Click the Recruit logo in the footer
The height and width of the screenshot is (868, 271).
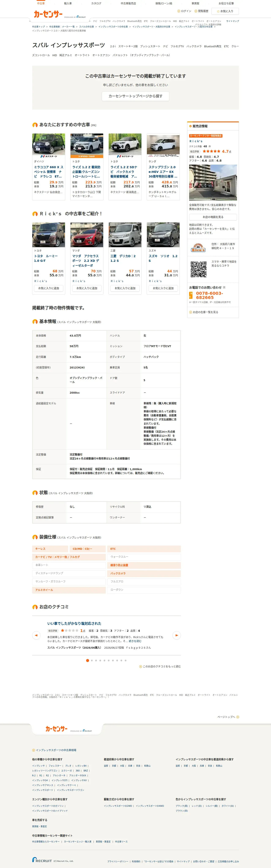coord(42,860)
